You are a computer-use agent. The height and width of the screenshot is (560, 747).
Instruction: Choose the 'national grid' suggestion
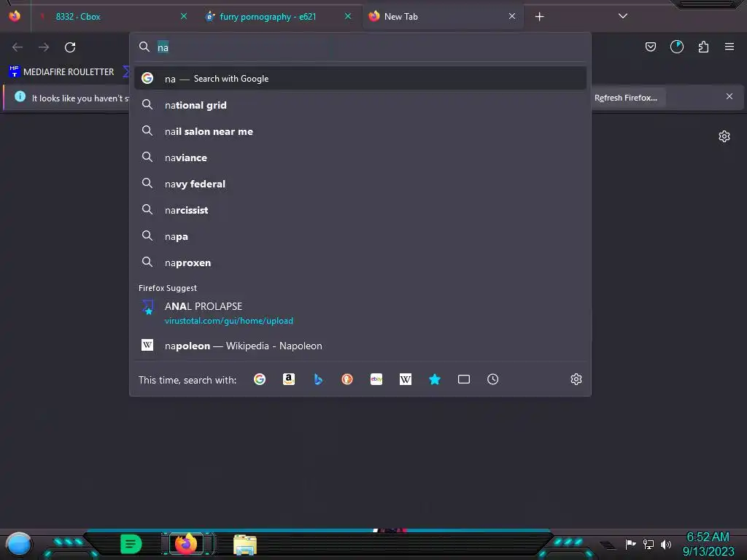pos(360,105)
